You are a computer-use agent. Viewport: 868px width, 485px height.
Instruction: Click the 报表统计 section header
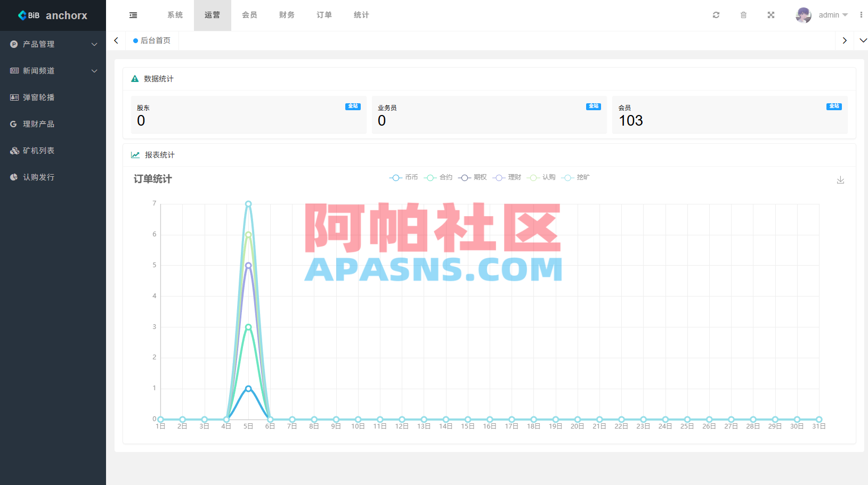pos(160,155)
